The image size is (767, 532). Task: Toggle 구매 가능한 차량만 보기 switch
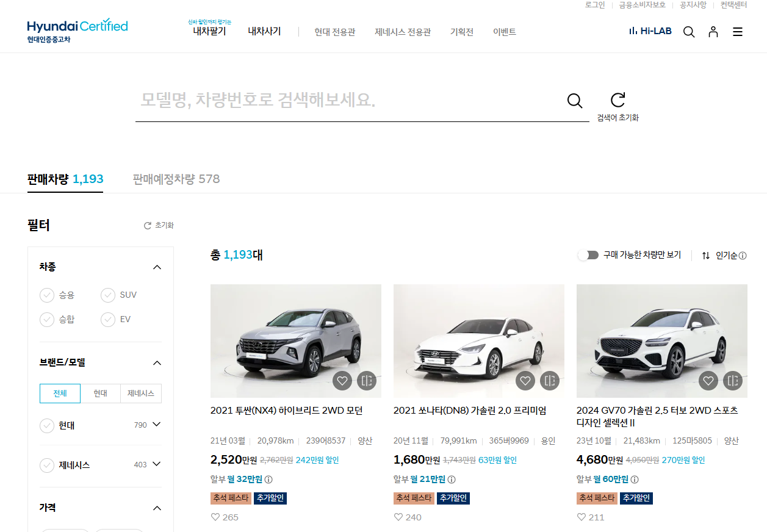588,255
